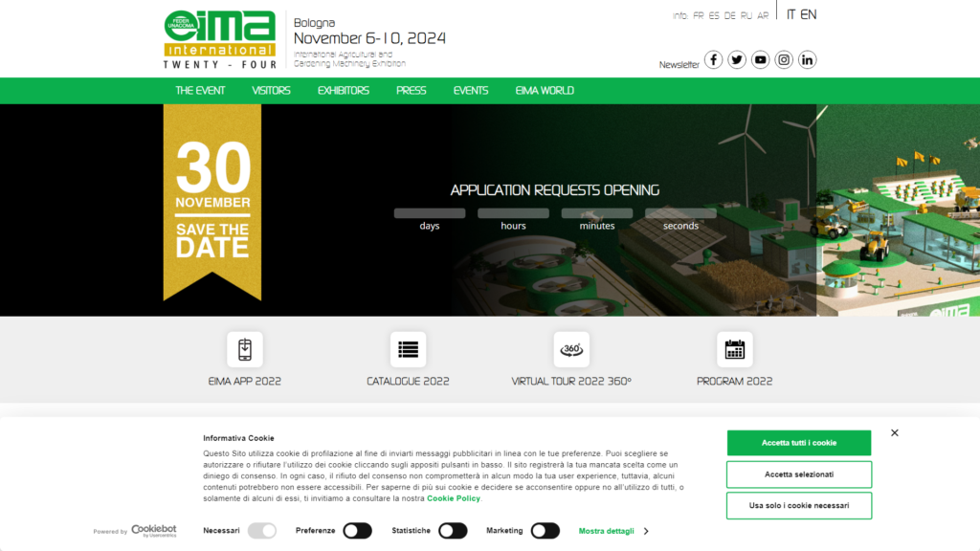980x551 pixels.
Task: Click the Newsletter link
Action: click(679, 64)
